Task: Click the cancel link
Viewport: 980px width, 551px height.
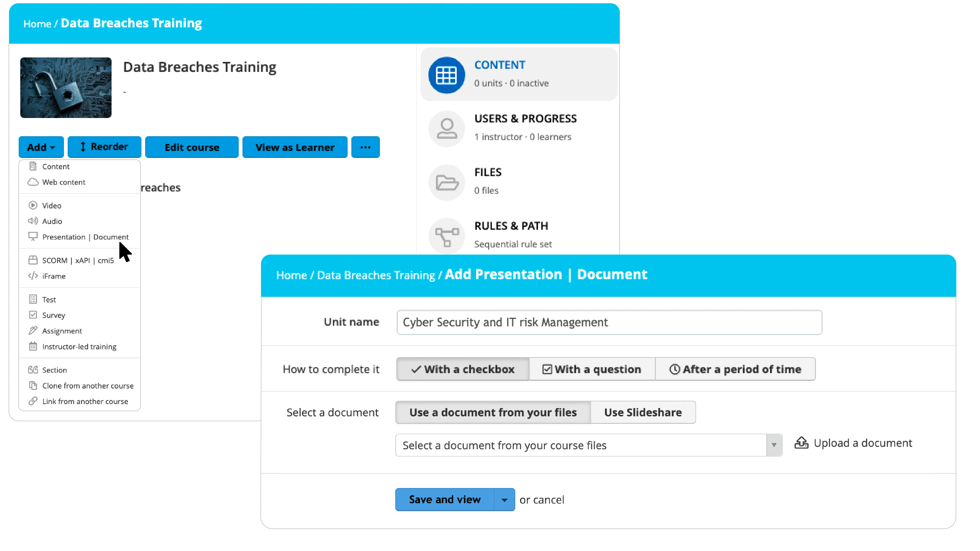Action: pyautogui.click(x=549, y=500)
